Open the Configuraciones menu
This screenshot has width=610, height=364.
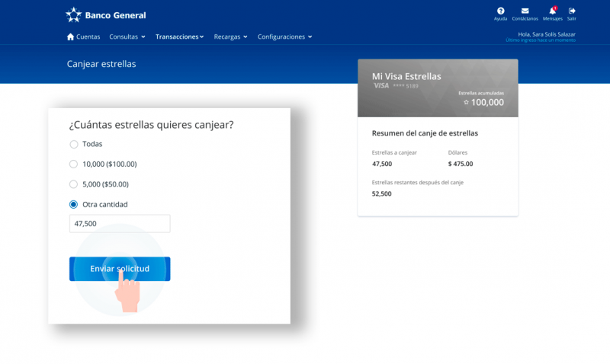(x=284, y=37)
